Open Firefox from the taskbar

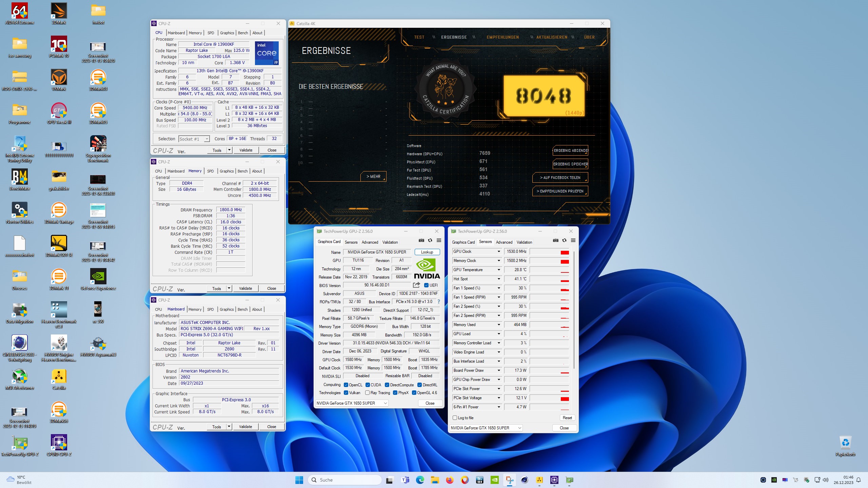pos(450,480)
